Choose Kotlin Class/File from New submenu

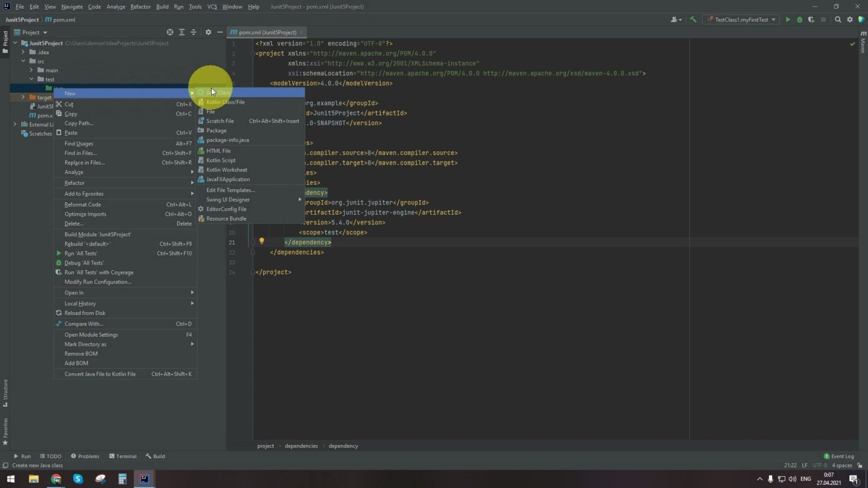tap(225, 102)
